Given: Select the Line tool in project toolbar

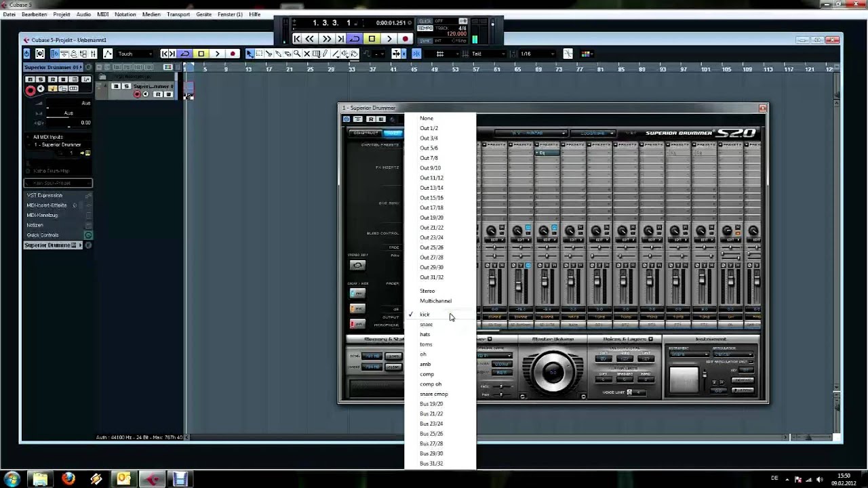Looking at the screenshot, I should click(x=335, y=54).
